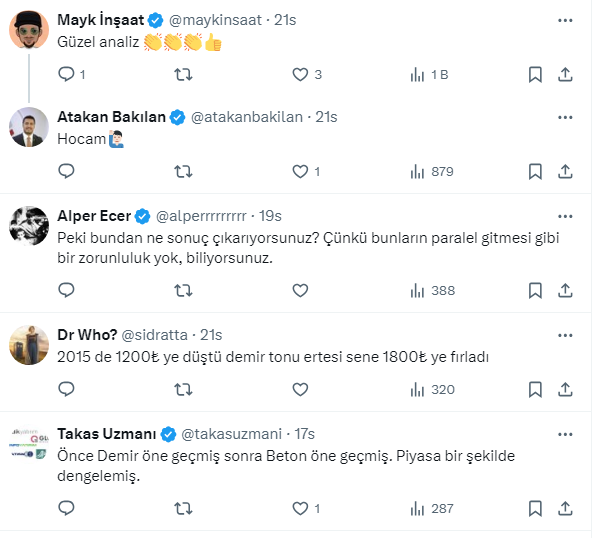Like Takas Uzmanı's tweet
This screenshot has height=538, width=600.
(300, 508)
